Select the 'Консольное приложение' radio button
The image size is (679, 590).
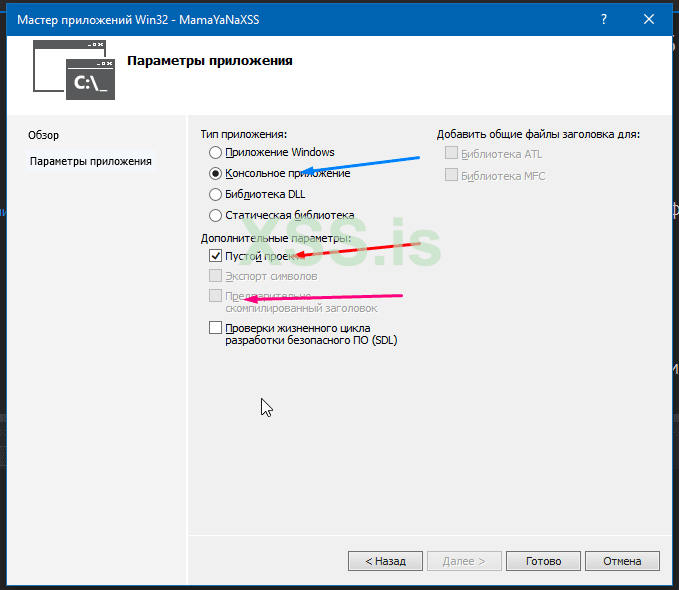pyautogui.click(x=215, y=173)
